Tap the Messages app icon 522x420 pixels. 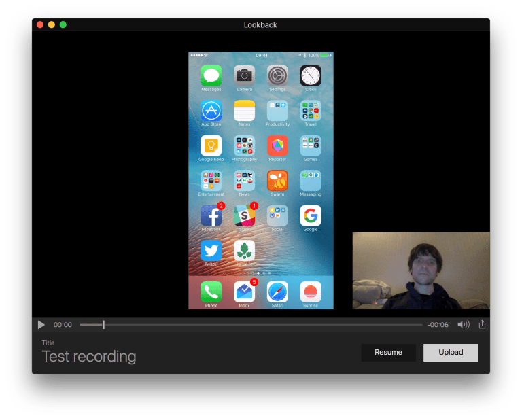211,75
